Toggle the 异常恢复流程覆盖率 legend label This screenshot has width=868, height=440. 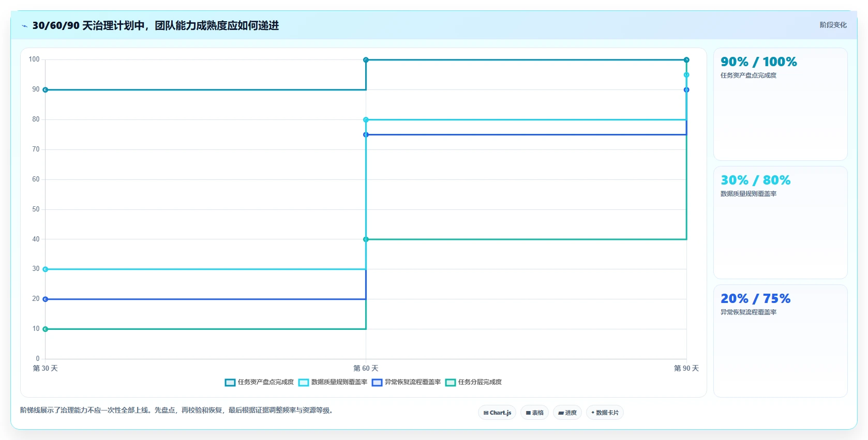[413, 382]
